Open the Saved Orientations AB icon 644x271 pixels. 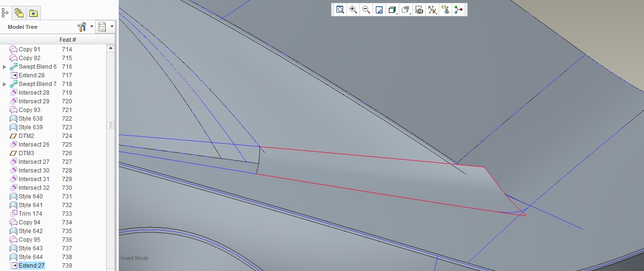pyautogui.click(x=406, y=10)
